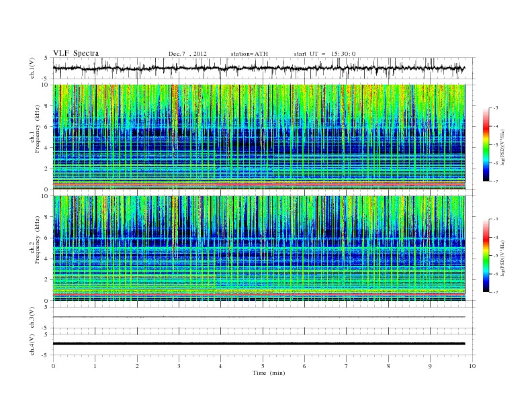
Task: Click the "5" tick on ch.3(V) axis
Action: pos(47,307)
